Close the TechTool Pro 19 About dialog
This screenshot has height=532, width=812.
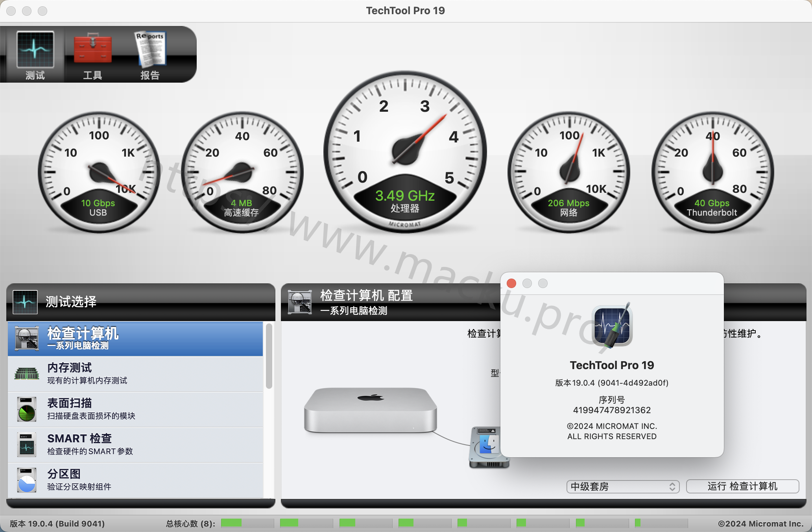511,283
